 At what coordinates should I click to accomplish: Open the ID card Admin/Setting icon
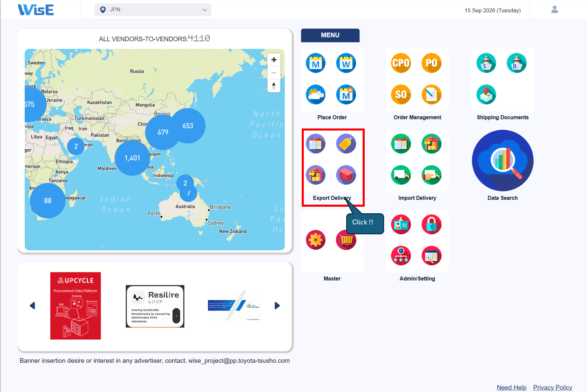[x=401, y=224]
